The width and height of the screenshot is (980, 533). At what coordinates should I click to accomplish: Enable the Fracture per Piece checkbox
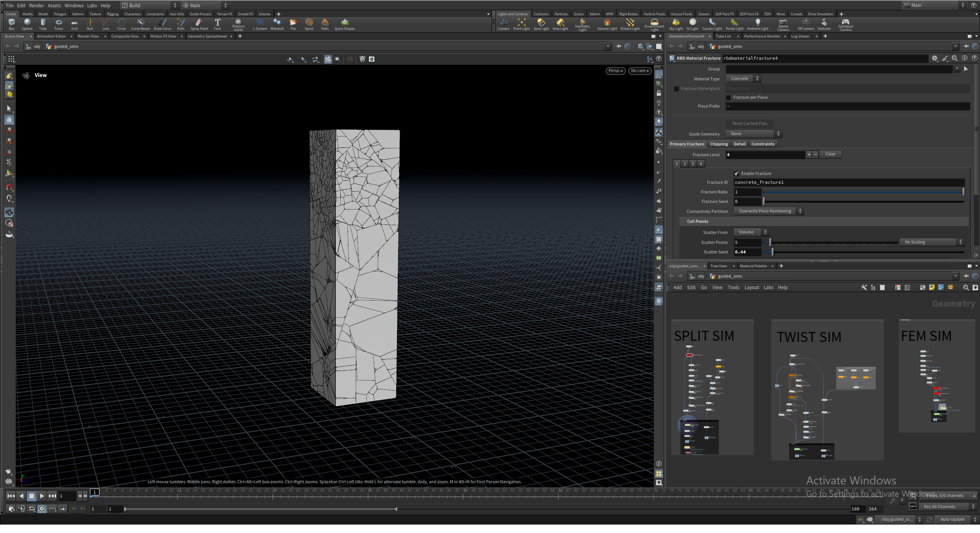(x=728, y=97)
